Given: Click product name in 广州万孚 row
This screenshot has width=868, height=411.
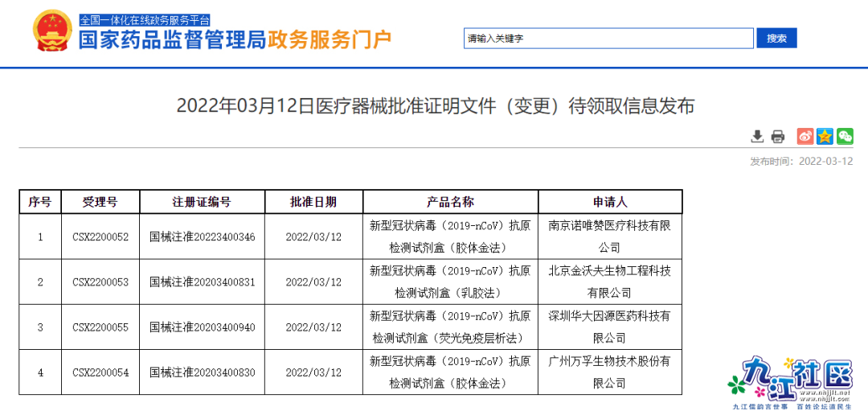Looking at the screenshot, I should pos(450,372).
